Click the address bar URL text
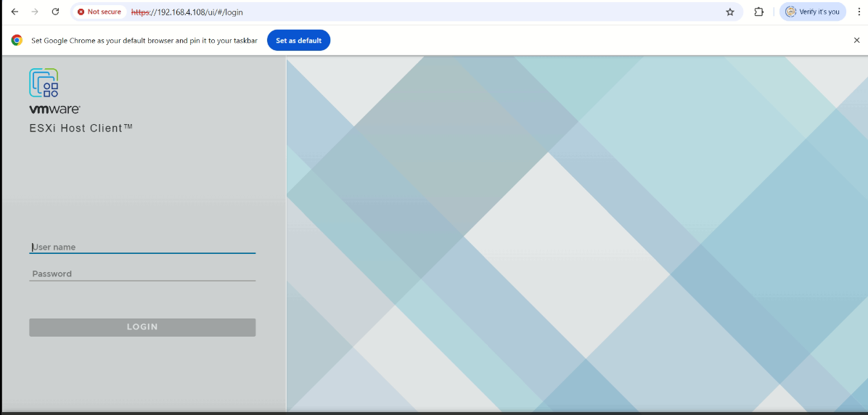Viewport: 868px width, 415px height. pos(187,12)
